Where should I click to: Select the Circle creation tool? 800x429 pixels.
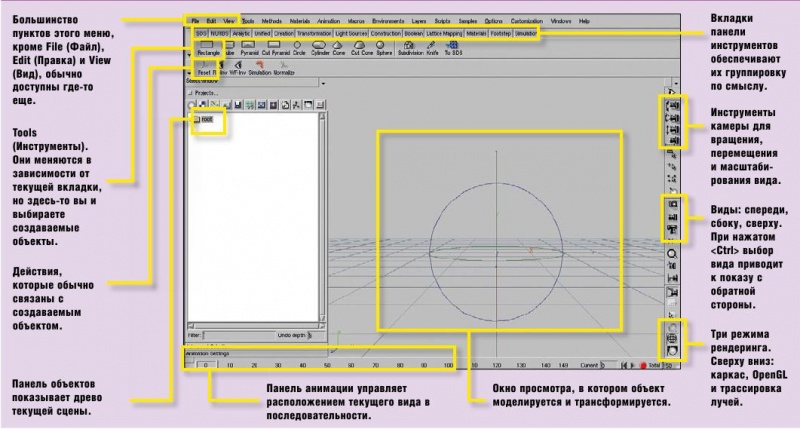298,48
